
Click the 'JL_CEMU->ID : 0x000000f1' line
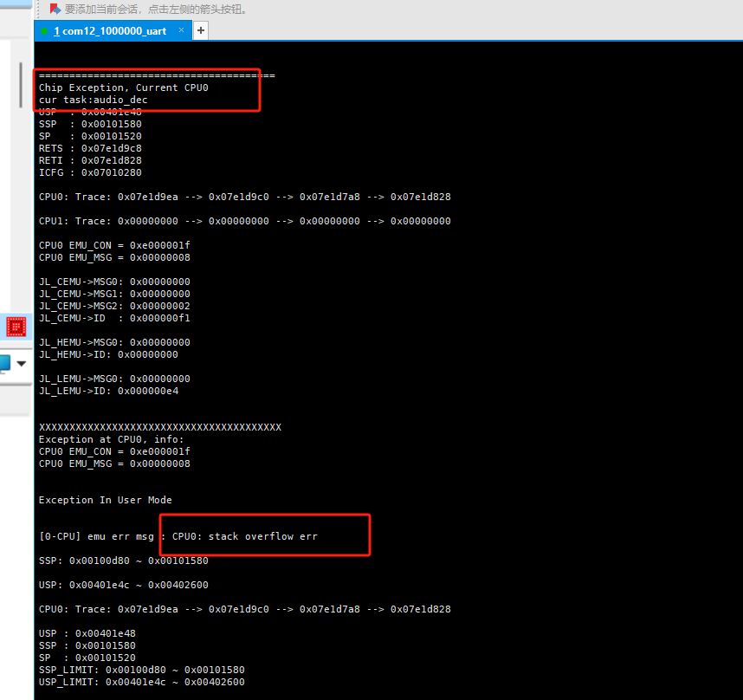(114, 318)
